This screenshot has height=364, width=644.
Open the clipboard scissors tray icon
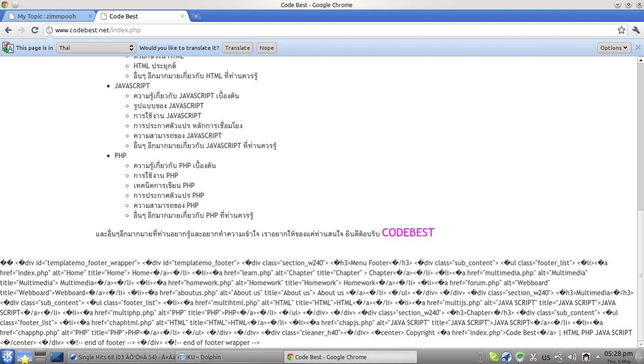[533, 357]
